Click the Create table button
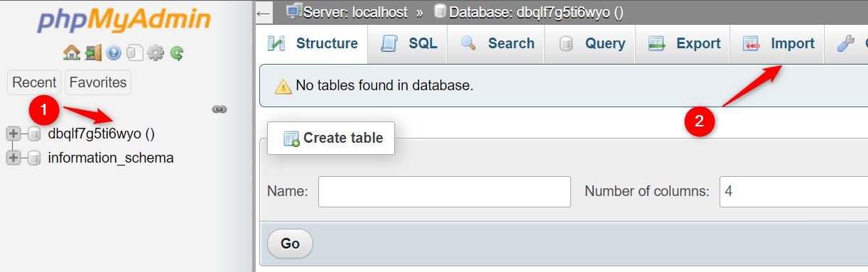The width and height of the screenshot is (868, 272). (x=331, y=138)
